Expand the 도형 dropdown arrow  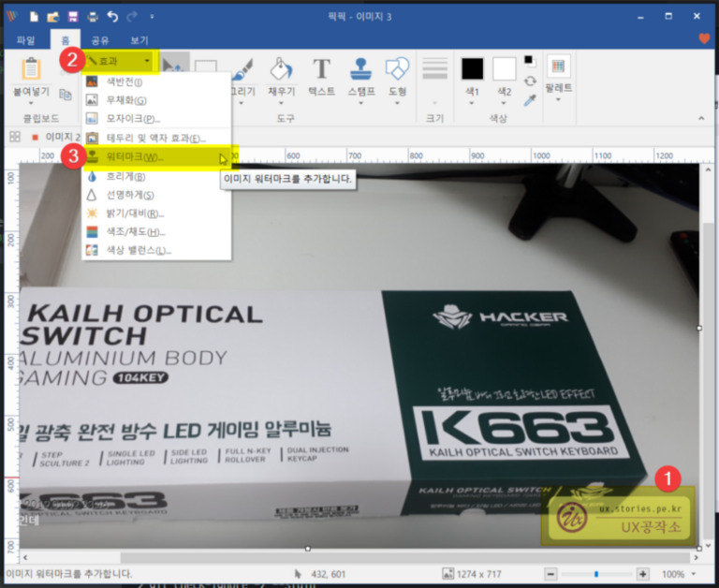tap(397, 103)
